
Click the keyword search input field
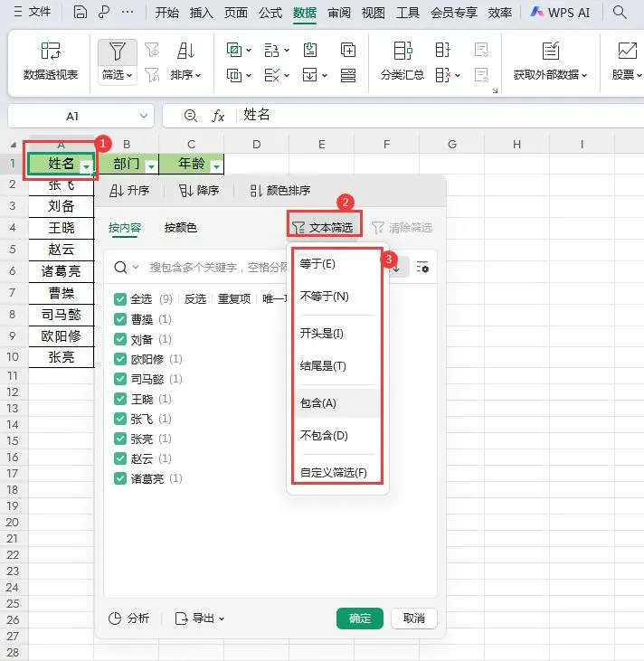218,268
